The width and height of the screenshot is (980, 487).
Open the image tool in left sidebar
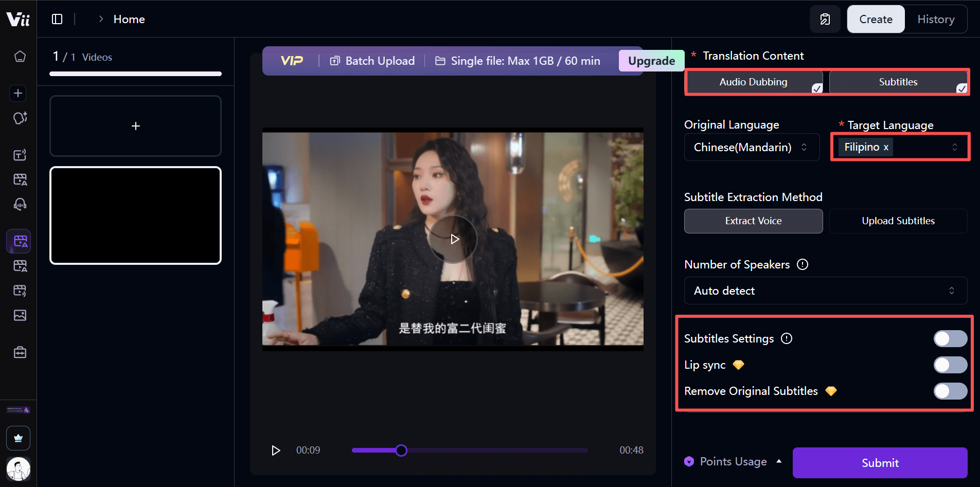point(20,315)
